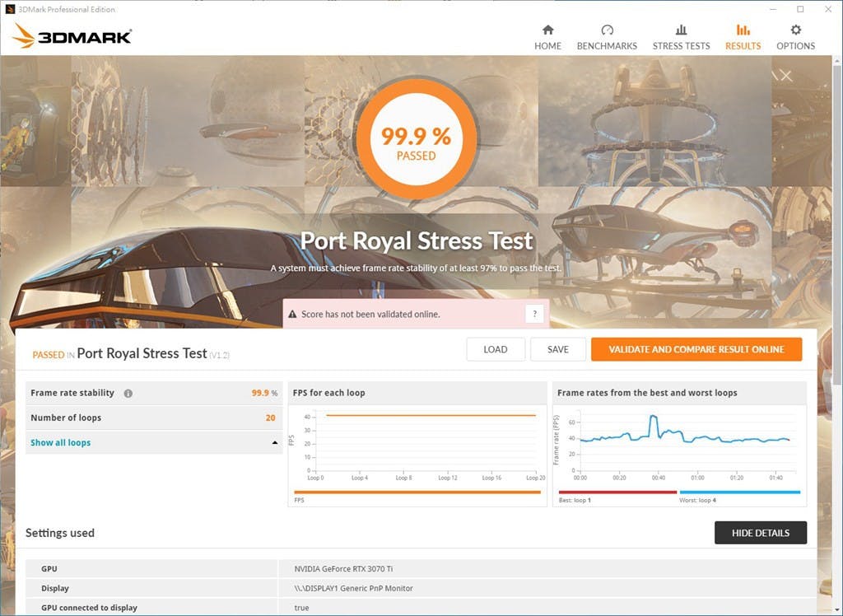843x616 pixels.
Task: Open the RESULTS tab
Action: (x=743, y=37)
